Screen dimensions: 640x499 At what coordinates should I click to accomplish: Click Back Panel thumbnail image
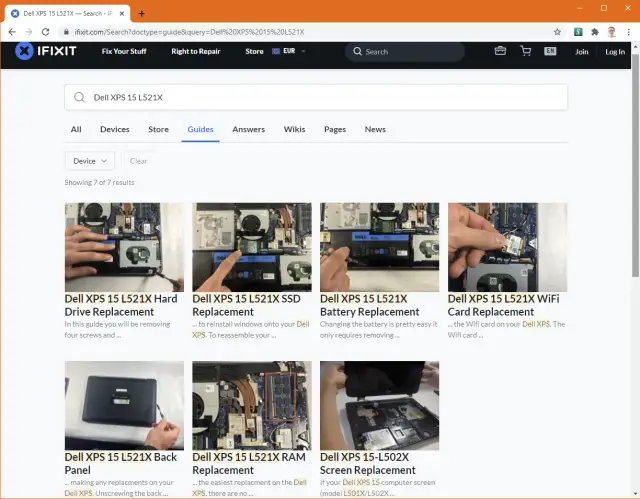tap(124, 406)
